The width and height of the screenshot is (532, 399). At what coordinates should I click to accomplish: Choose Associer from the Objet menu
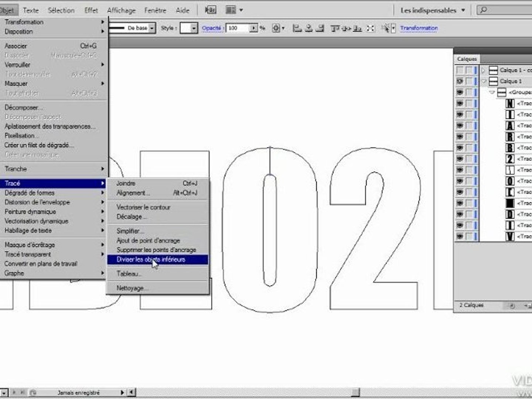tap(54, 46)
